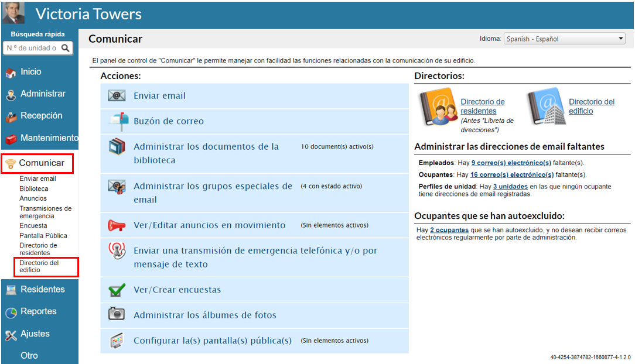The height and width of the screenshot is (364, 635).
Task: Click the emergency broadcast phone icon
Action: 117,250
